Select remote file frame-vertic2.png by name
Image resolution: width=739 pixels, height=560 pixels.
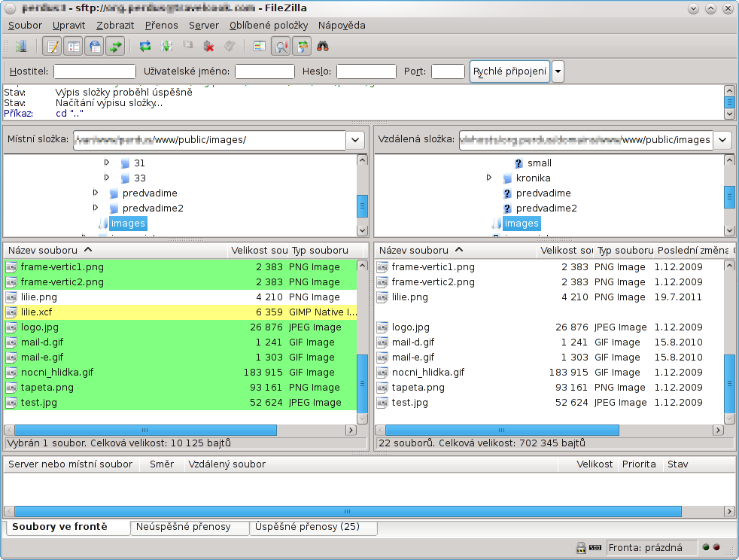click(x=433, y=282)
